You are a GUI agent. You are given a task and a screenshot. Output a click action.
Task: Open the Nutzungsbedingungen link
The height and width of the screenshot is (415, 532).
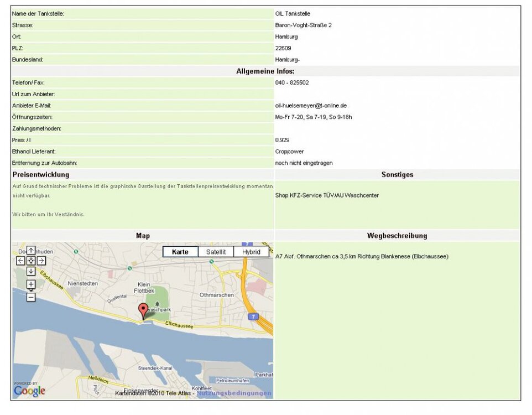pos(234,393)
